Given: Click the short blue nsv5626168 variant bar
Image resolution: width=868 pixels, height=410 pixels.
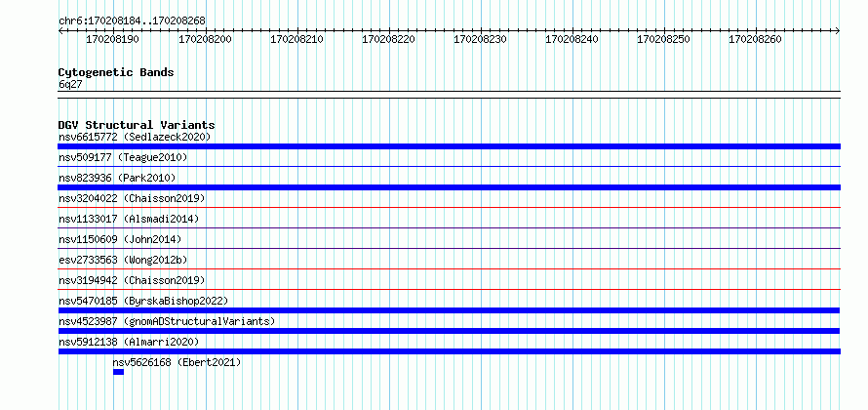Looking at the screenshot, I should (118, 372).
